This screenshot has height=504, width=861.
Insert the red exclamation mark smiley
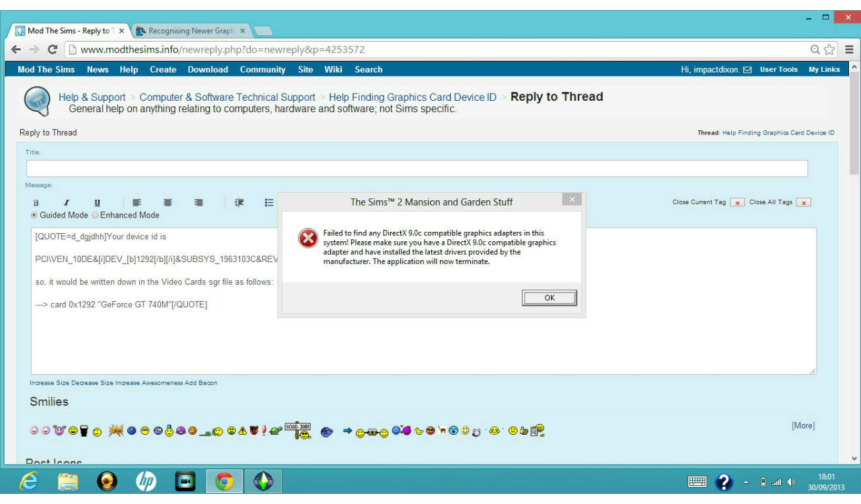[264, 431]
